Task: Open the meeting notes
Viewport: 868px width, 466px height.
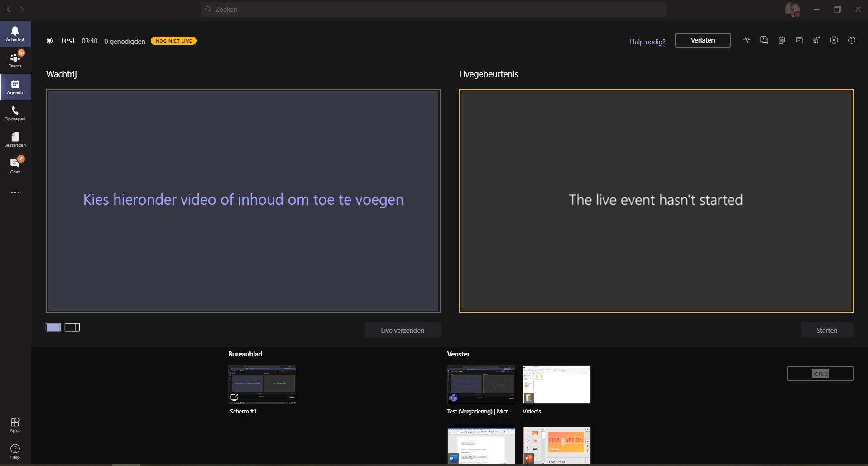Action: [781, 40]
